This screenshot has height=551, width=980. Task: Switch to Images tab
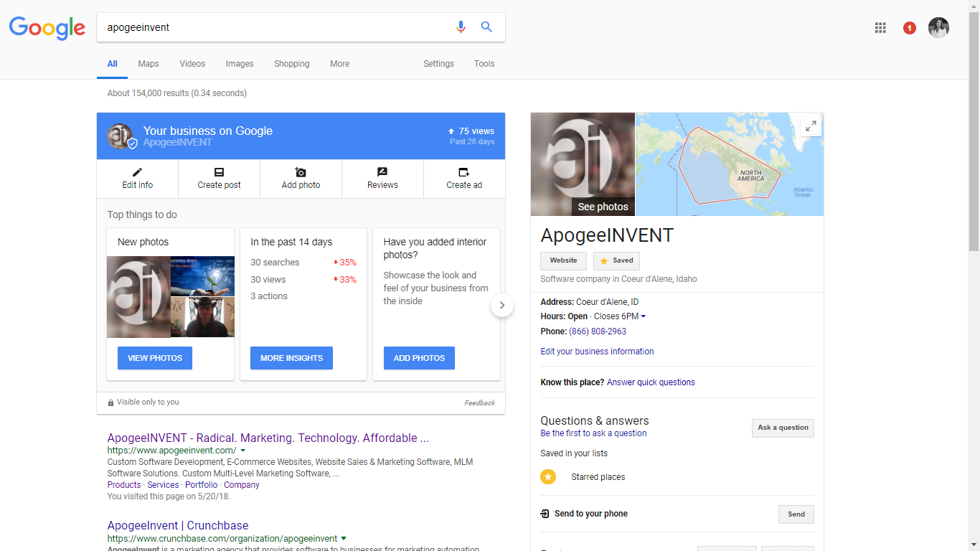tap(240, 64)
